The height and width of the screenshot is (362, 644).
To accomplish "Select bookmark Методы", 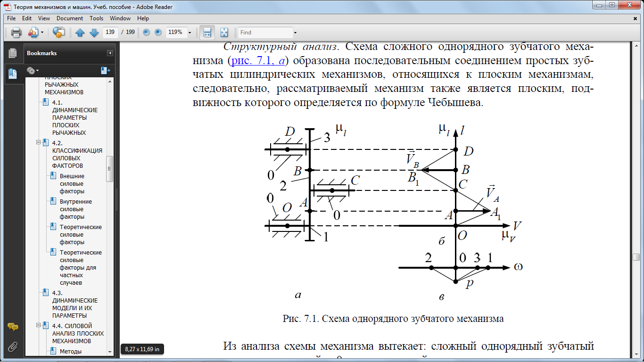I will tap(71, 351).
